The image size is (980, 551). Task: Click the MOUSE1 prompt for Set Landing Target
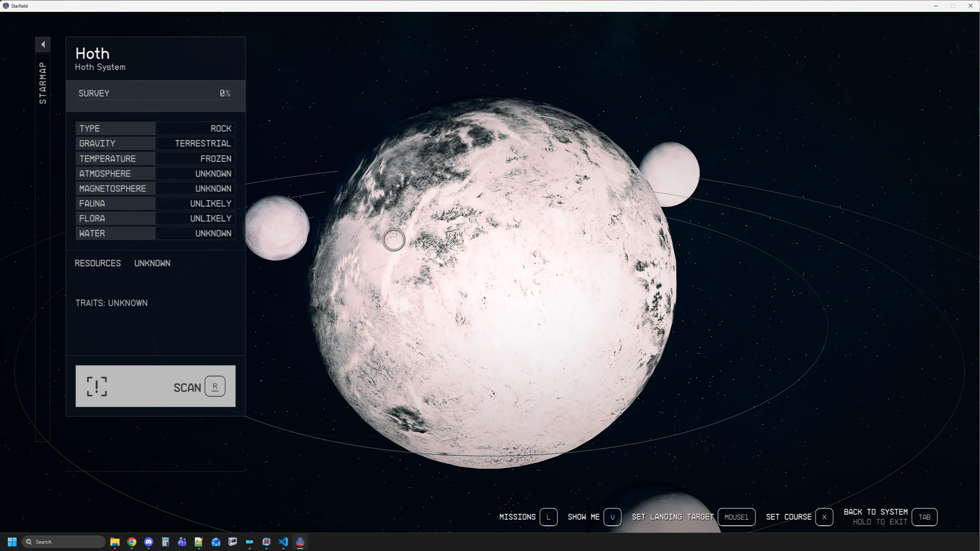click(736, 517)
